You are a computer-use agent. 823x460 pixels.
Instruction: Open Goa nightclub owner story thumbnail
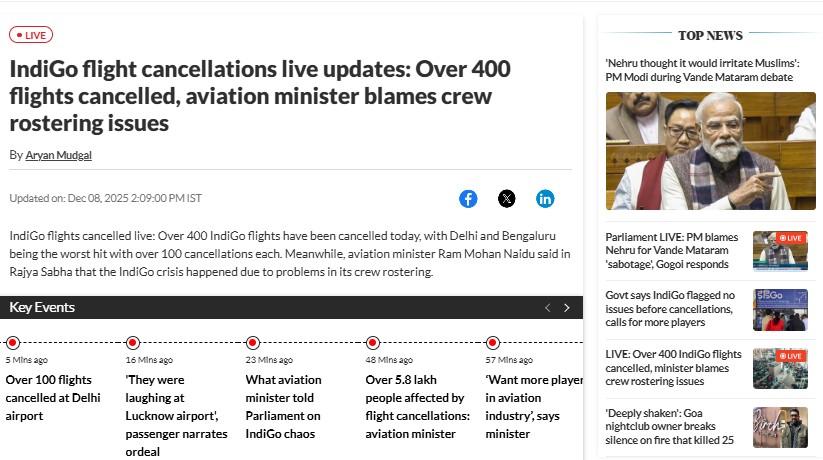click(780, 427)
